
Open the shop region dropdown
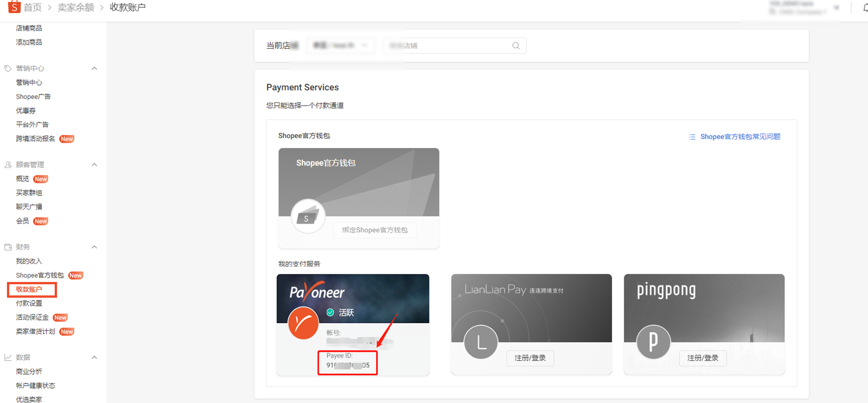click(x=340, y=45)
